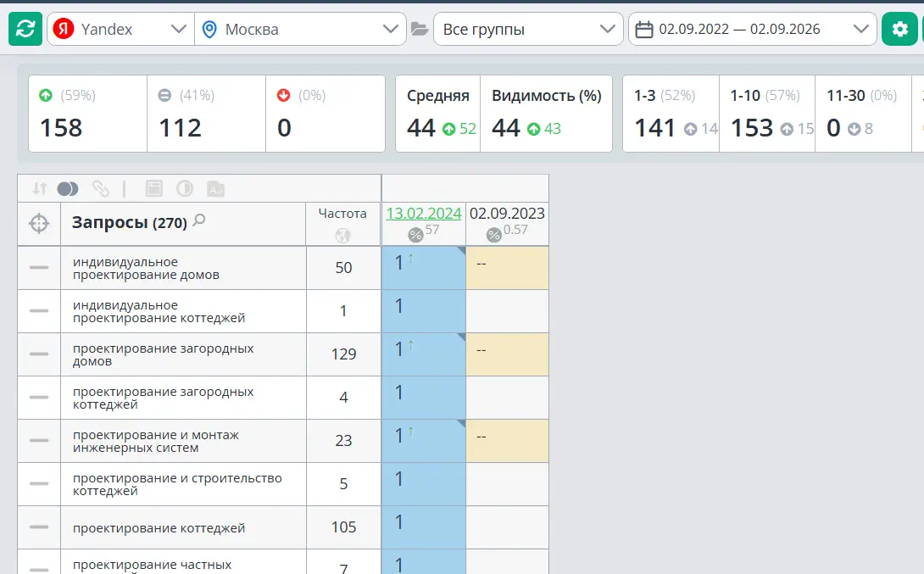
Task: Select the 1-10 positions summary card
Action: [767, 114]
